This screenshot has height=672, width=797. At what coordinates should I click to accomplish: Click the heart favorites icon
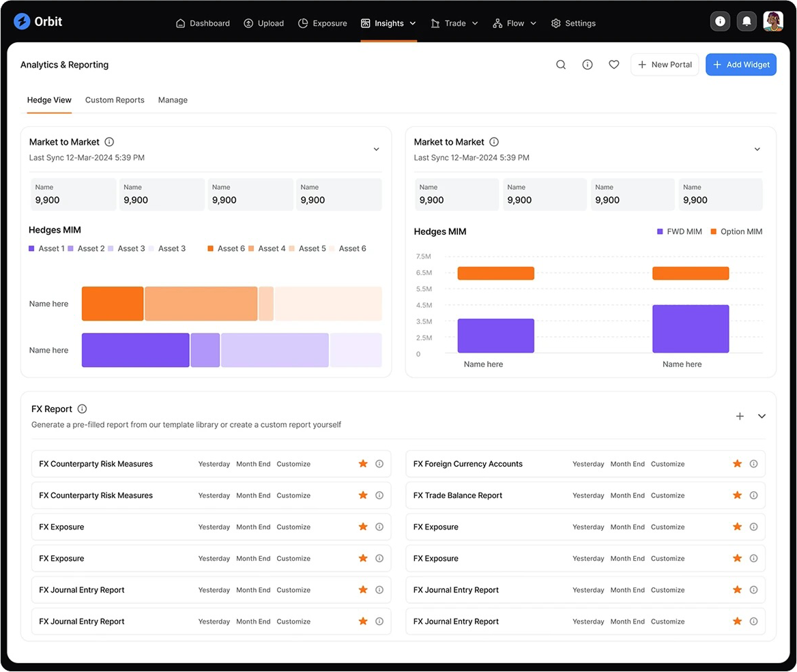pos(614,65)
